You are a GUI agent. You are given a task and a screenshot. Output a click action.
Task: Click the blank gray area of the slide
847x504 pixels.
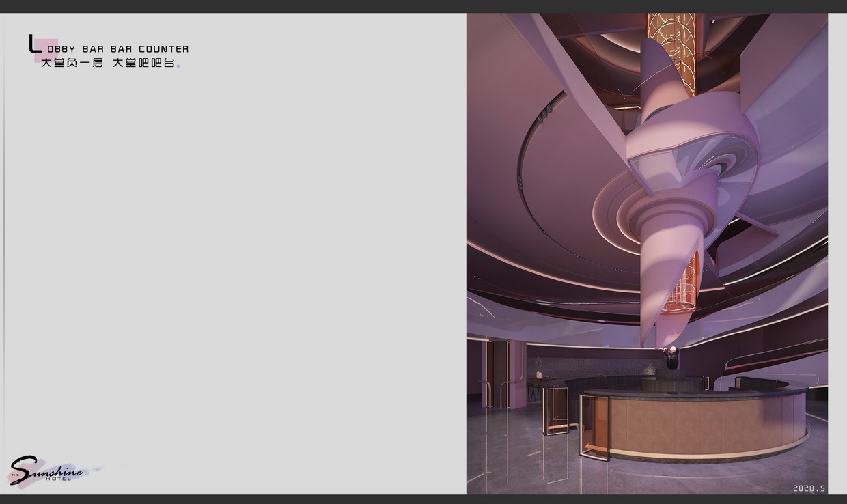coord(239,273)
